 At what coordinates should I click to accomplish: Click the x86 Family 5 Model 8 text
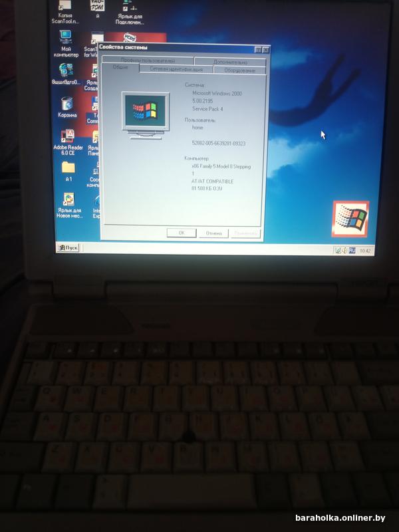221,167
